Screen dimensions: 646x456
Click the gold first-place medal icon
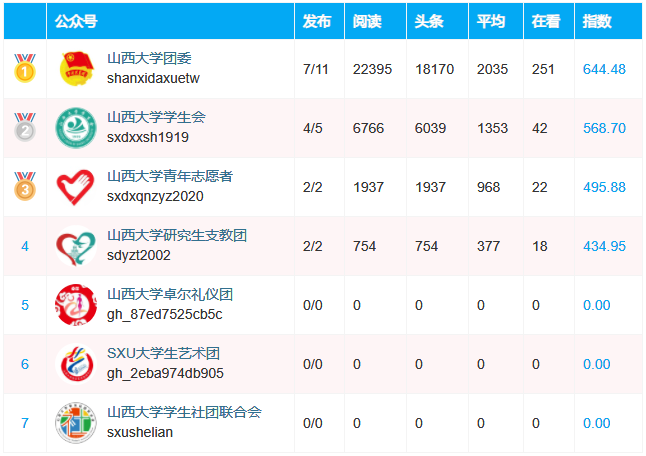pyautogui.click(x=25, y=68)
